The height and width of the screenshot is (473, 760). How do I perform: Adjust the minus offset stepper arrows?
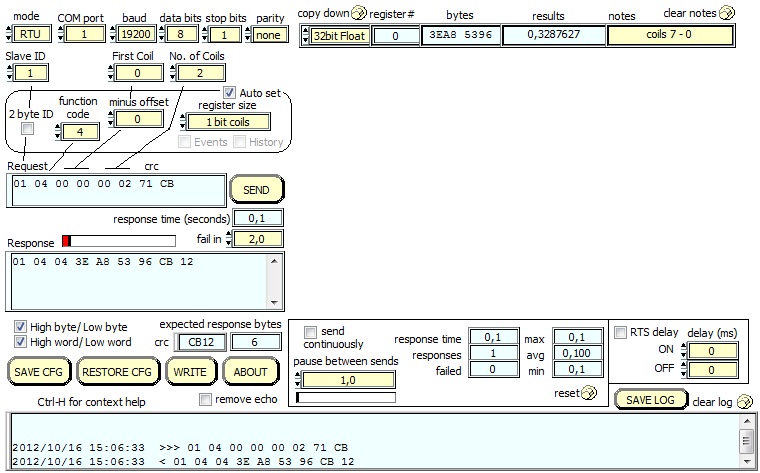coord(111,119)
